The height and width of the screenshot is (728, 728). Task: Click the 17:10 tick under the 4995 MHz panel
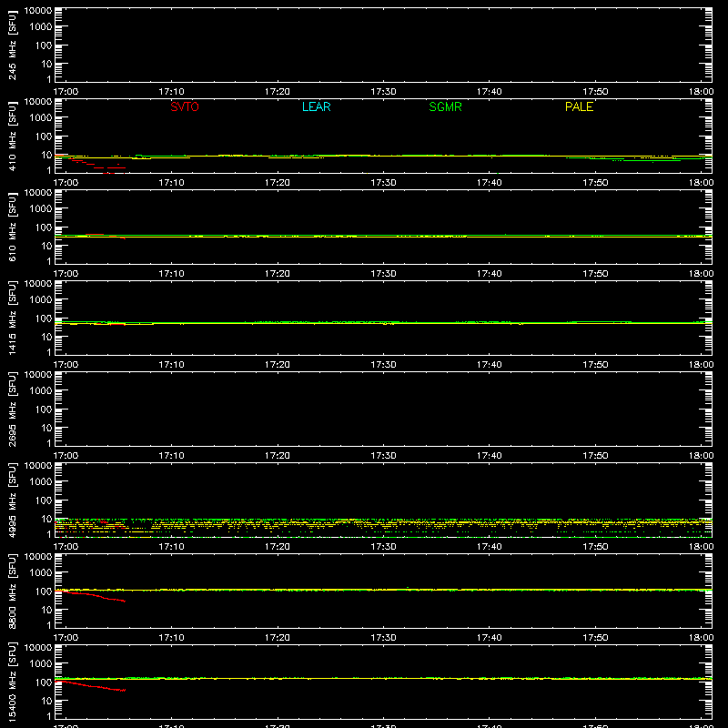click(x=171, y=547)
